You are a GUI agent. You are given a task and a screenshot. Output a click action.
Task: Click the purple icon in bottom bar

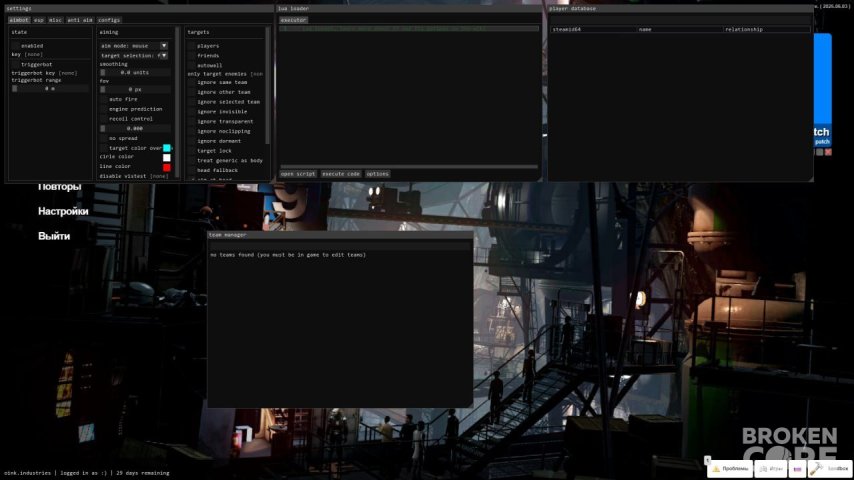point(797,469)
